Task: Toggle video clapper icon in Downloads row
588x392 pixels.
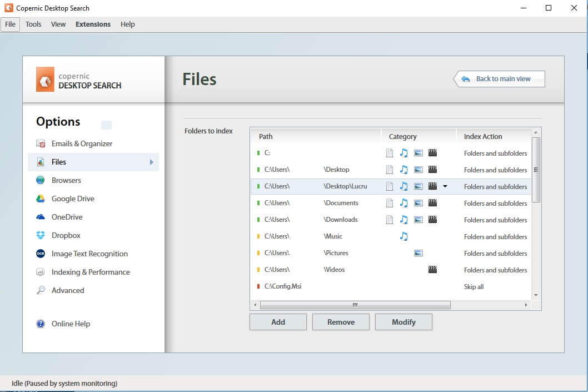Action: (433, 220)
